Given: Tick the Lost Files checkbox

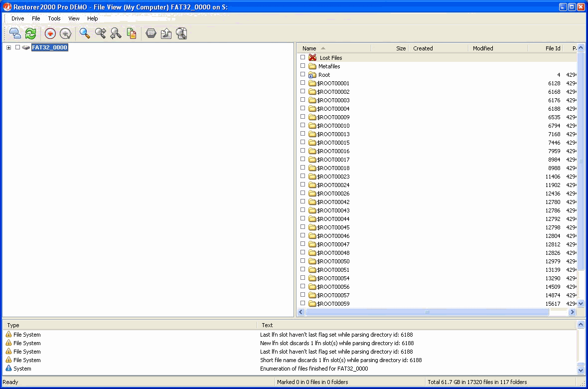Looking at the screenshot, I should [302, 57].
